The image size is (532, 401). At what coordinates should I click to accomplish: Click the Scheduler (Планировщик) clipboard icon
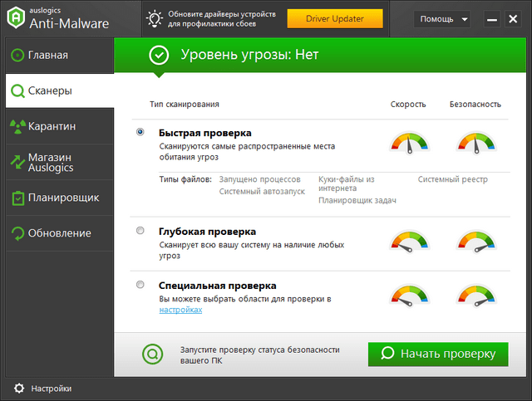click(x=17, y=198)
